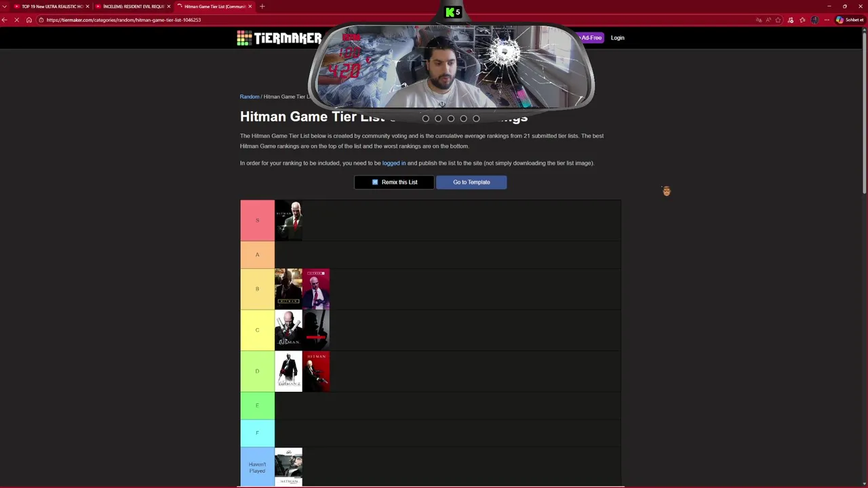Screen dimensions: 868x488
Task: Select the Hitman cover in S tier
Action: [288, 220]
